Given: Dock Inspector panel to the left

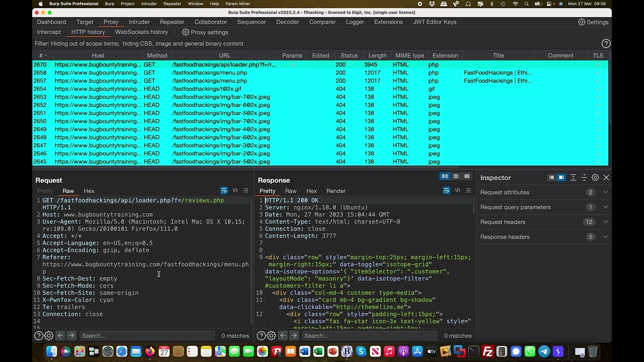Looking at the screenshot, I should (x=551, y=177).
